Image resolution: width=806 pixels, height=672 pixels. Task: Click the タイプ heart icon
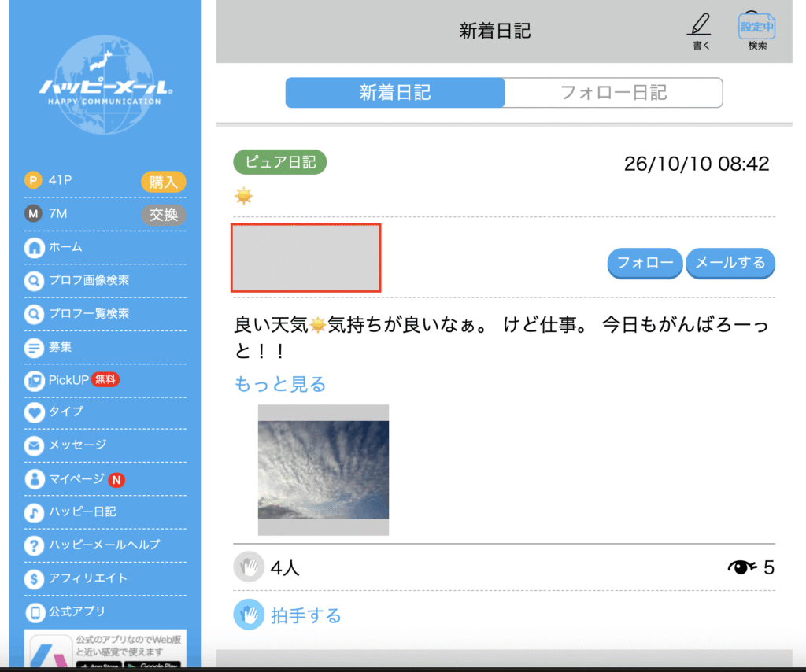(x=34, y=412)
